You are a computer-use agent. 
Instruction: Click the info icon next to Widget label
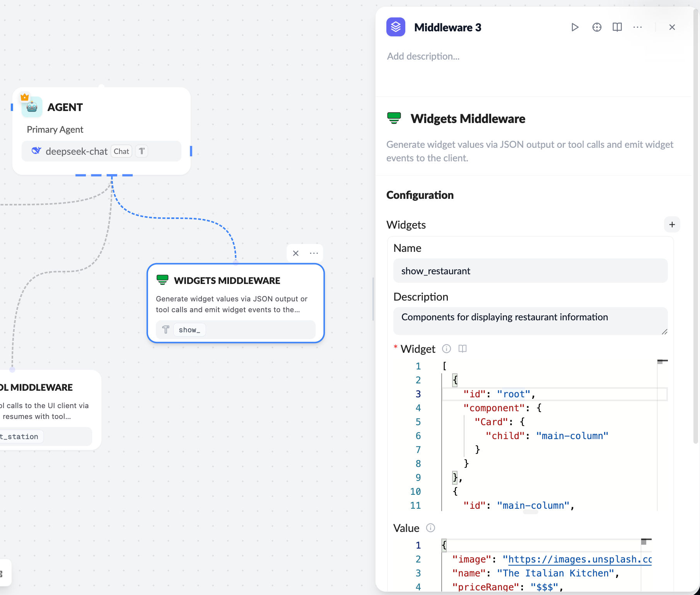[x=446, y=349]
